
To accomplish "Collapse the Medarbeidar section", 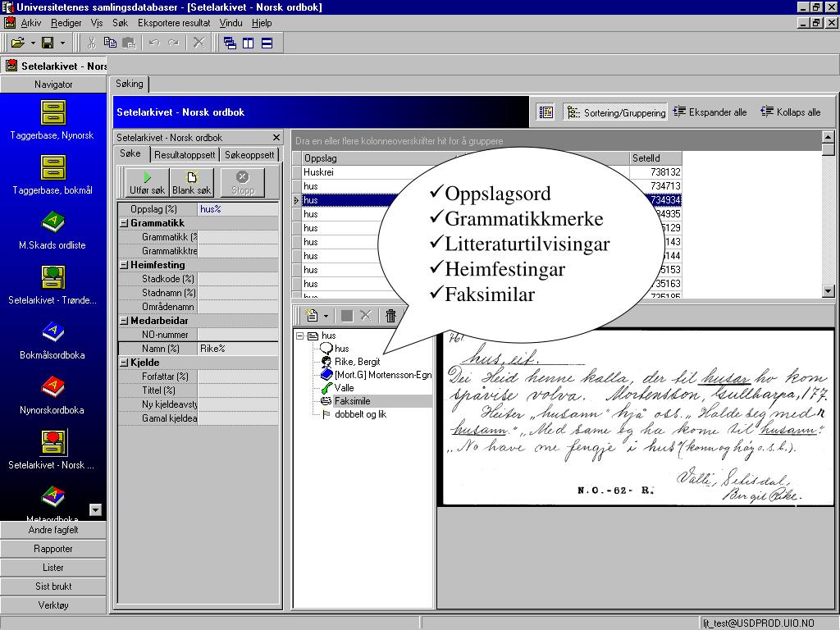I will click(x=124, y=321).
